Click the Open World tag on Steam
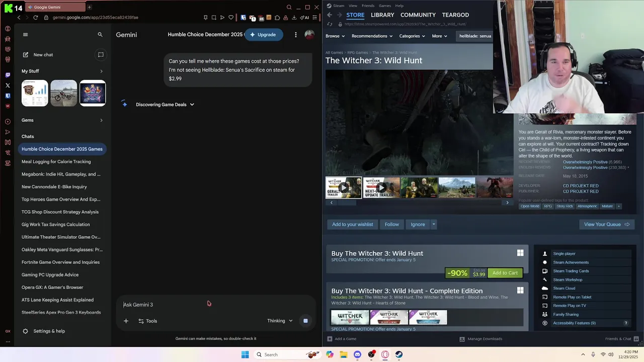 pos(530,206)
